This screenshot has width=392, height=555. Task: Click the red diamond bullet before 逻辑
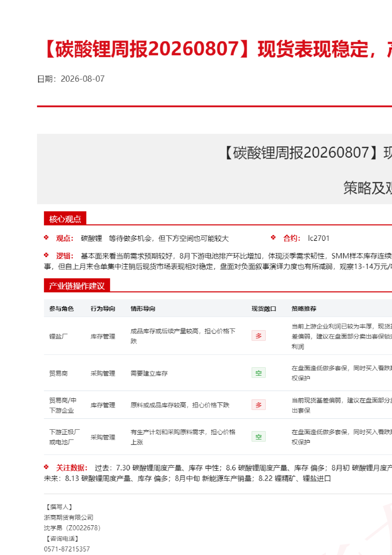pos(46,255)
